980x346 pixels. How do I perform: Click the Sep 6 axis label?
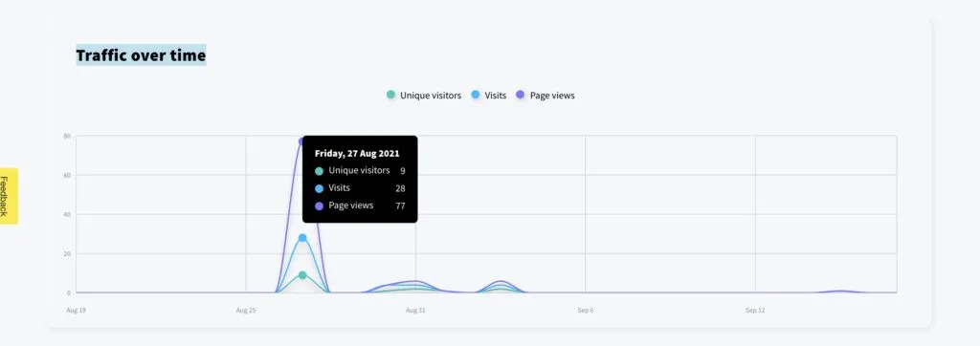586,310
